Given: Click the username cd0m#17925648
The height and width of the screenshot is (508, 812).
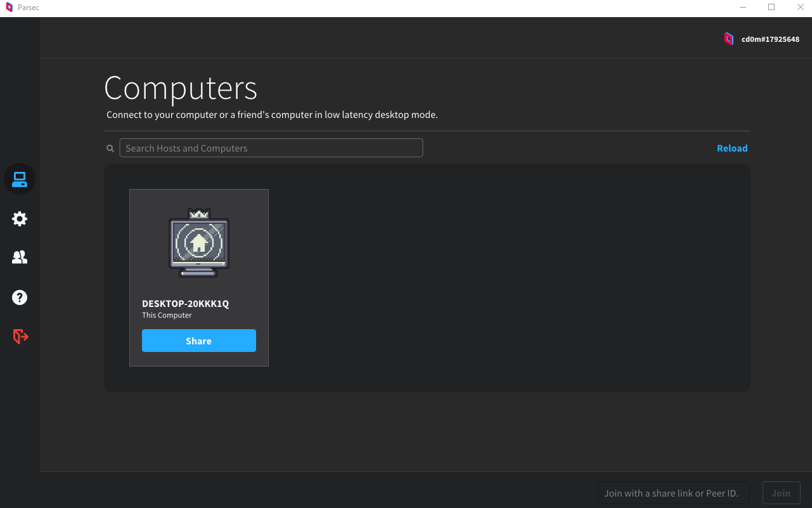Looking at the screenshot, I should (770, 39).
